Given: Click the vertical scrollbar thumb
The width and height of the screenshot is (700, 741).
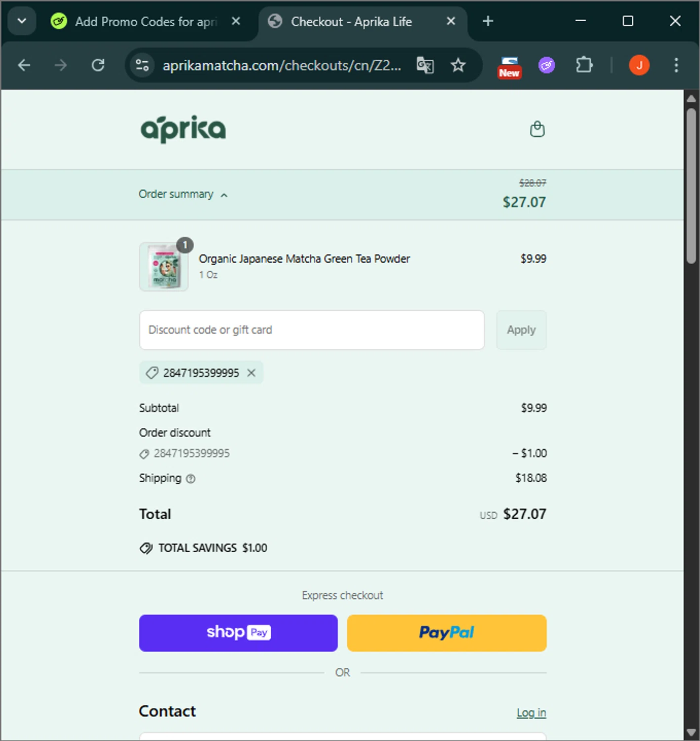Looking at the screenshot, I should pyautogui.click(x=691, y=185).
